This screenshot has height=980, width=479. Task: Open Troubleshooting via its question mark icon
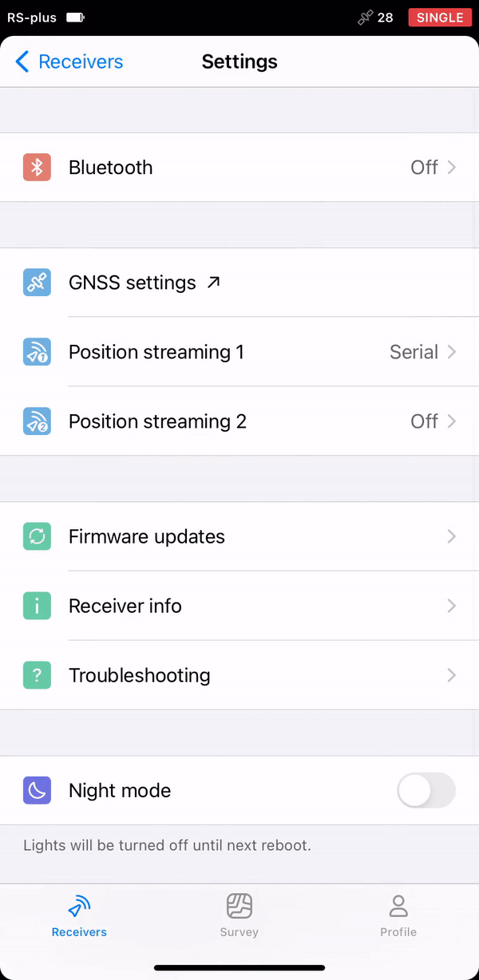pos(37,675)
